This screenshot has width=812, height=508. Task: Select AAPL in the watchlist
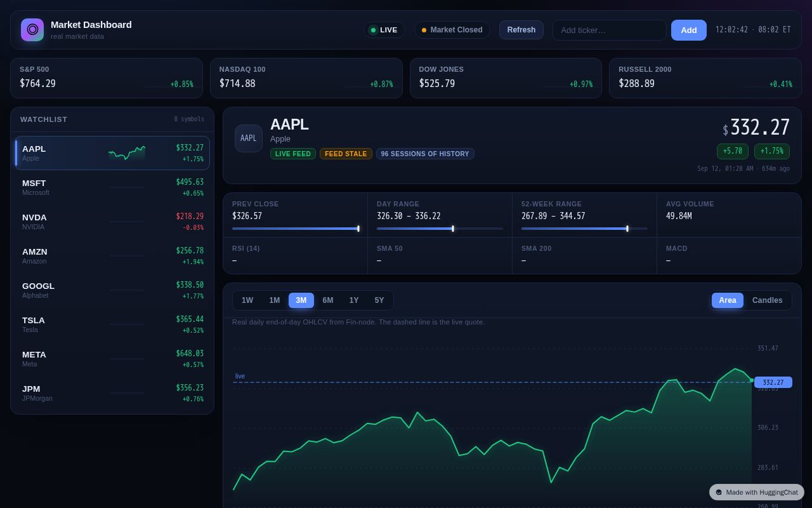tap(112, 153)
